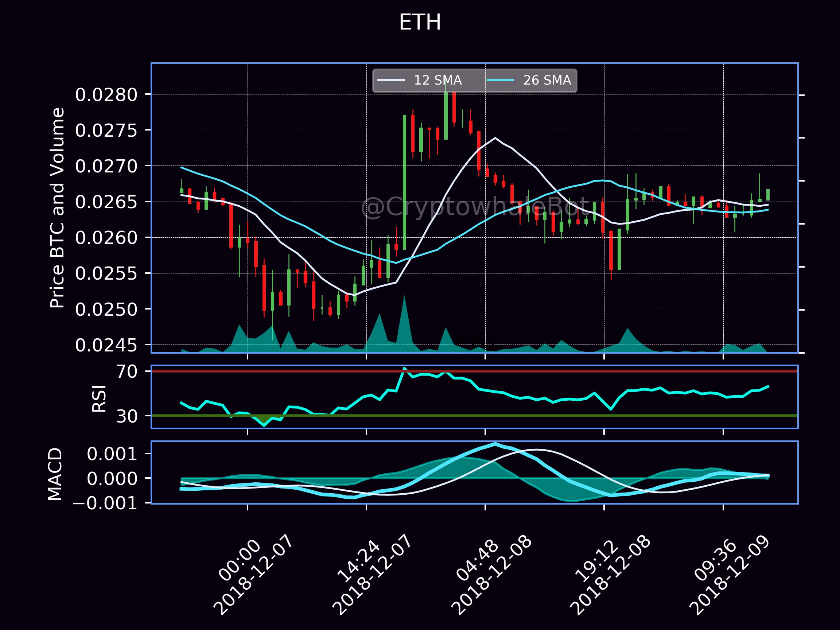
Task: Click the 26 SMA legend label
Action: point(547,80)
